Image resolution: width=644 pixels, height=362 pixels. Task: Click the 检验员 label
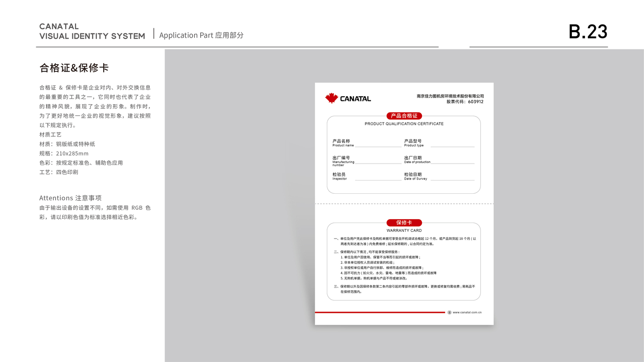tap(339, 174)
